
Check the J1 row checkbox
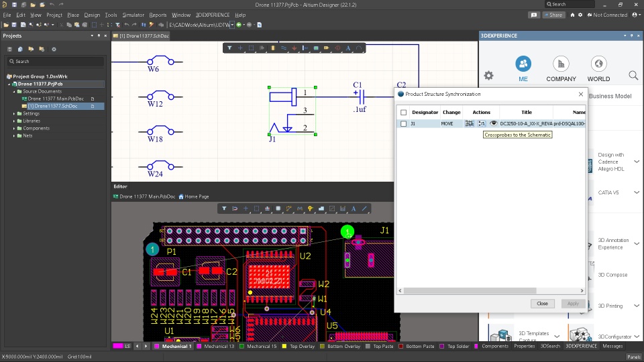[403, 123]
